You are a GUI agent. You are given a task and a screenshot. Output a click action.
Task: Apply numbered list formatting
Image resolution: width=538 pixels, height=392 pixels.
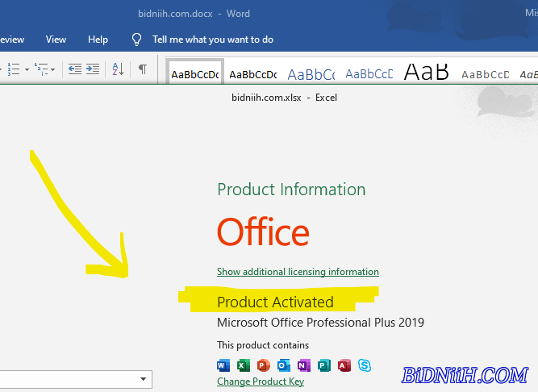pyautogui.click(x=14, y=69)
